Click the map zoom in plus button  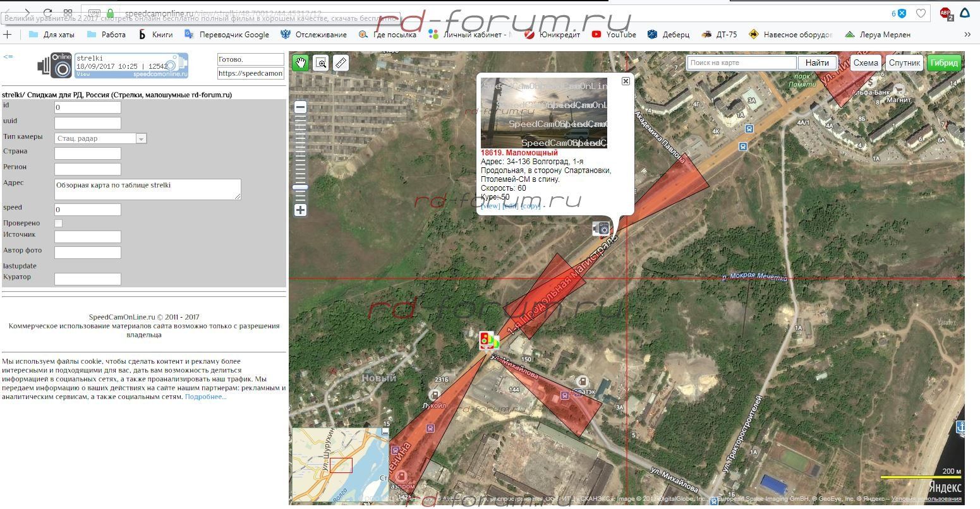click(x=301, y=210)
